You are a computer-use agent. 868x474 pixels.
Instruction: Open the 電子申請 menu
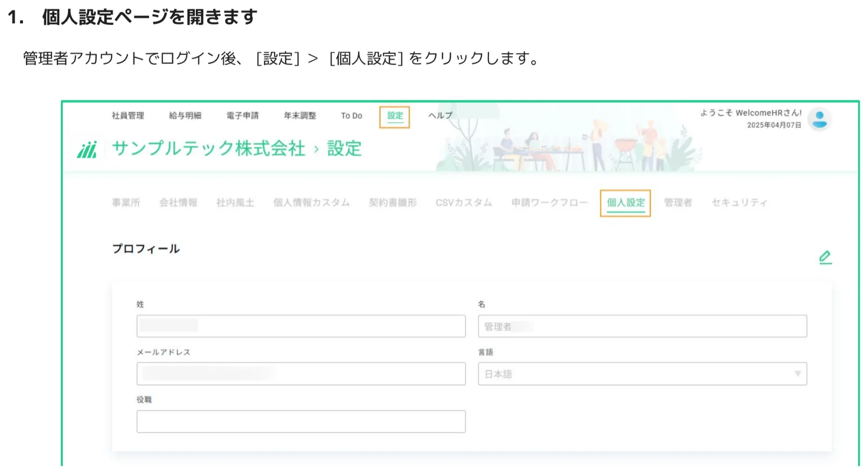point(242,116)
